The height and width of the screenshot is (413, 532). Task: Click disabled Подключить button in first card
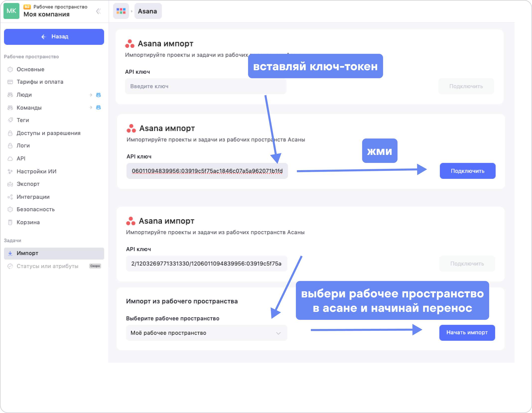pyautogui.click(x=466, y=86)
